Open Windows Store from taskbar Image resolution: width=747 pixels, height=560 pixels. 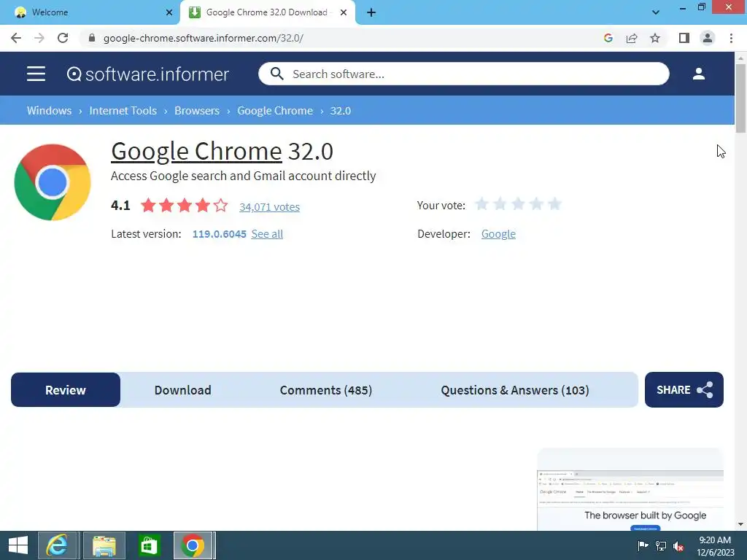(149, 545)
